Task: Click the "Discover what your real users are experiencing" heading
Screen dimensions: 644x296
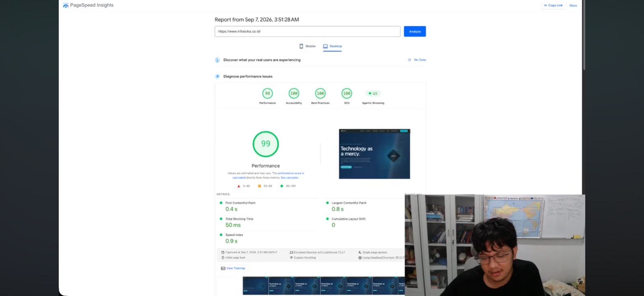Action: point(262,60)
